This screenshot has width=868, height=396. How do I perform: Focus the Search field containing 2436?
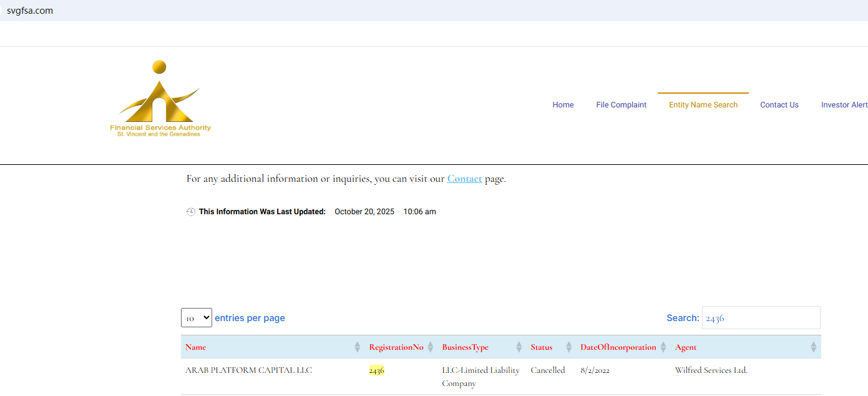(x=761, y=318)
